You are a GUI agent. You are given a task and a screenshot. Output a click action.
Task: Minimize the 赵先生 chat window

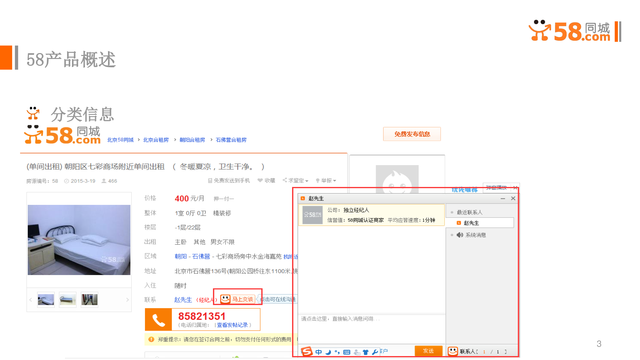503,198
